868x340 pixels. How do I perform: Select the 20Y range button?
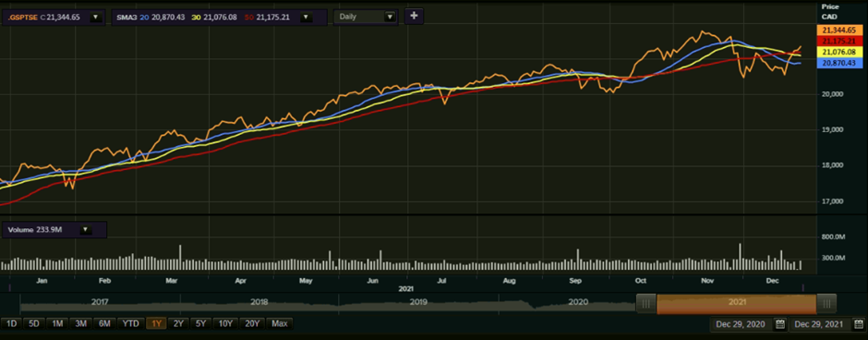point(252,323)
